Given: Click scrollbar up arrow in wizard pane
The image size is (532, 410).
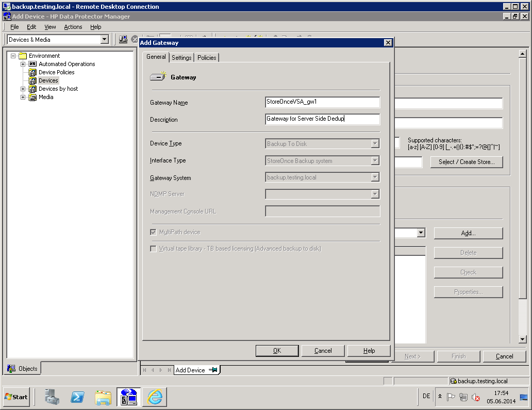Looking at the screenshot, I should 523,54.
